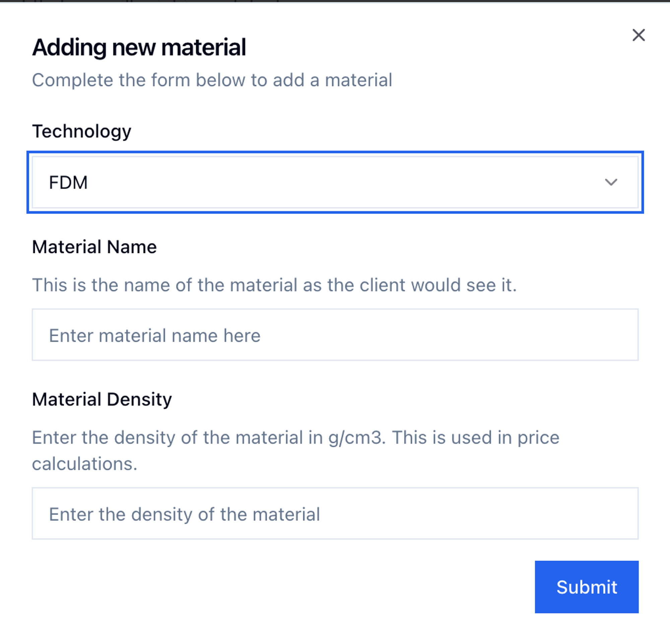Click the Material Name field label
This screenshot has height=644, width=670.
(x=94, y=247)
